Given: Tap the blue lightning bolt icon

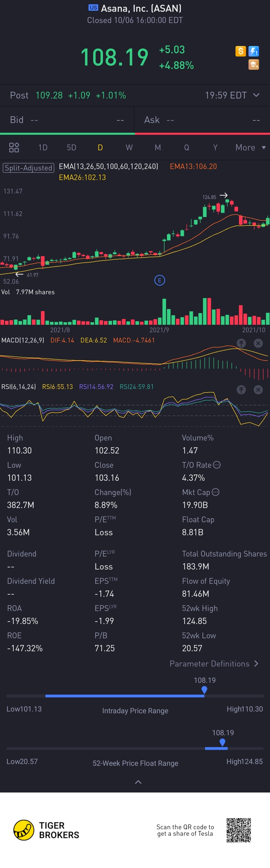Looking at the screenshot, I should (x=253, y=51).
